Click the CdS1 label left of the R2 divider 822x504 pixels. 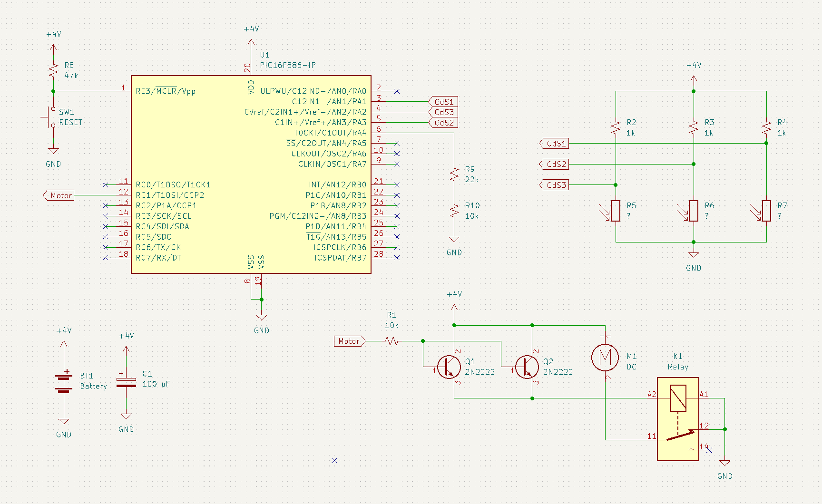[x=554, y=143]
